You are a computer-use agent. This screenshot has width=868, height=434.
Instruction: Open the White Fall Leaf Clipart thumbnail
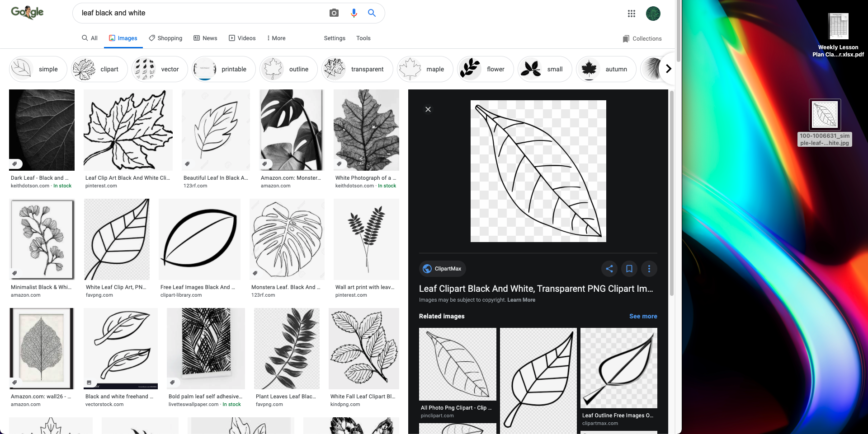(364, 349)
